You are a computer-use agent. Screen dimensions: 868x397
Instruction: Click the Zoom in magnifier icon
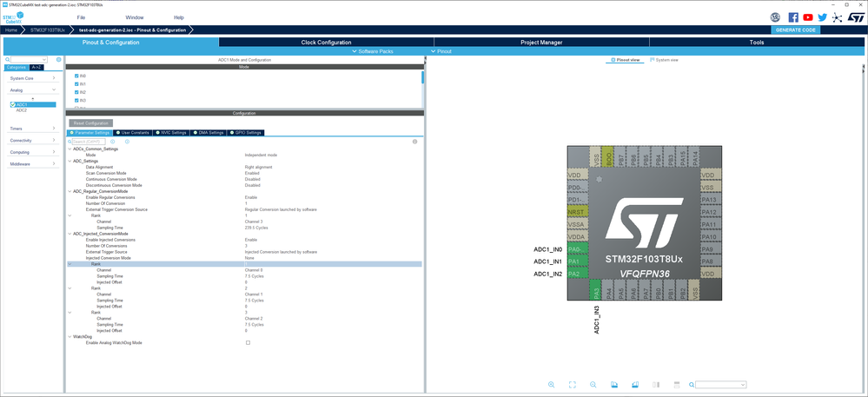552,384
